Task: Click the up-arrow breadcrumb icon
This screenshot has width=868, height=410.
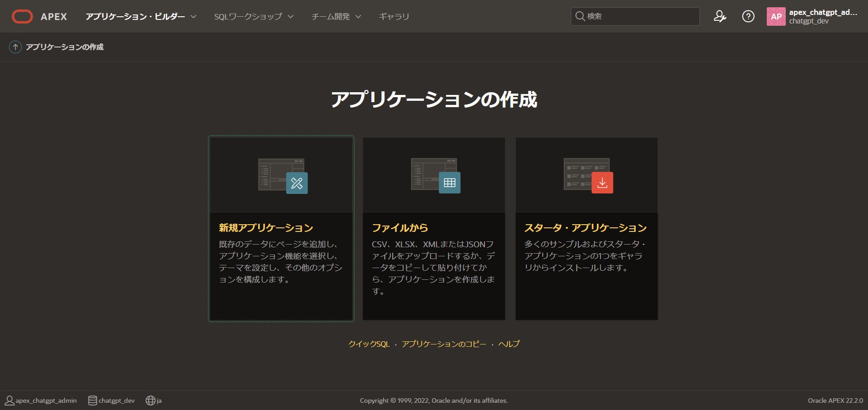Action: click(x=15, y=47)
